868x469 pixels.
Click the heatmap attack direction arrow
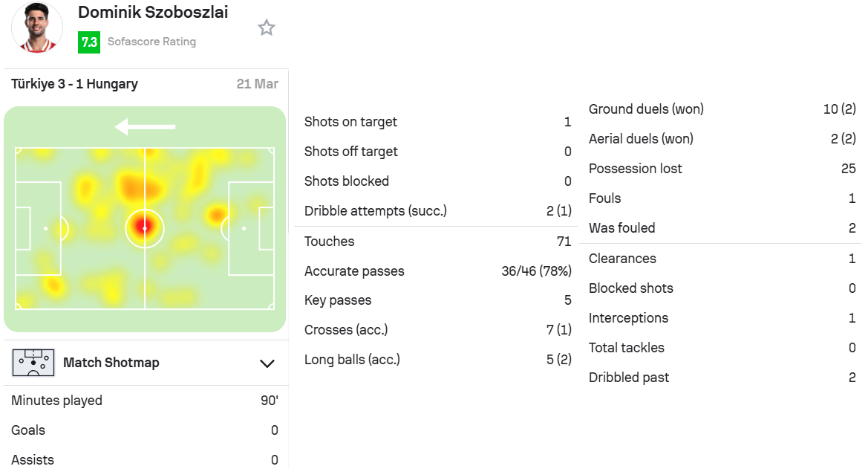pos(145,127)
